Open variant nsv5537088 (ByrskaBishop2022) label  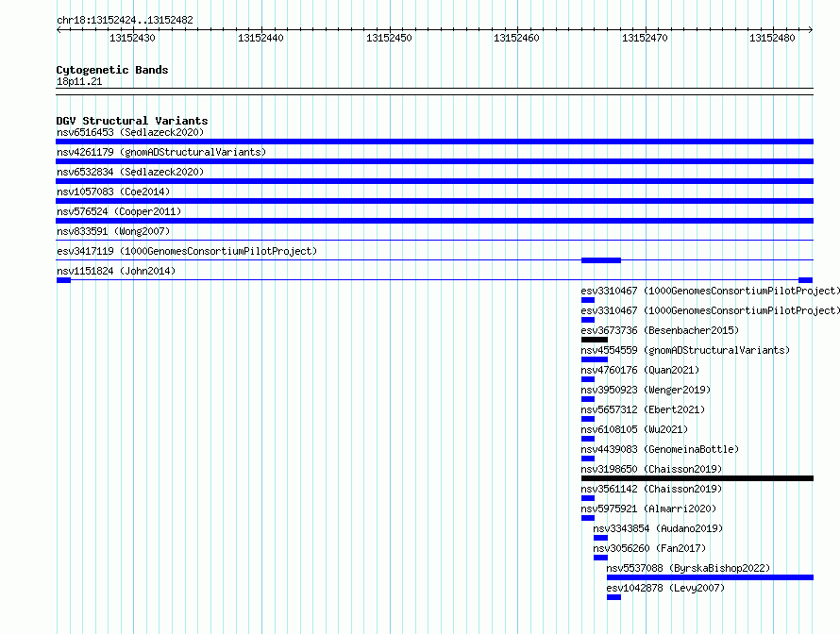[688, 568]
